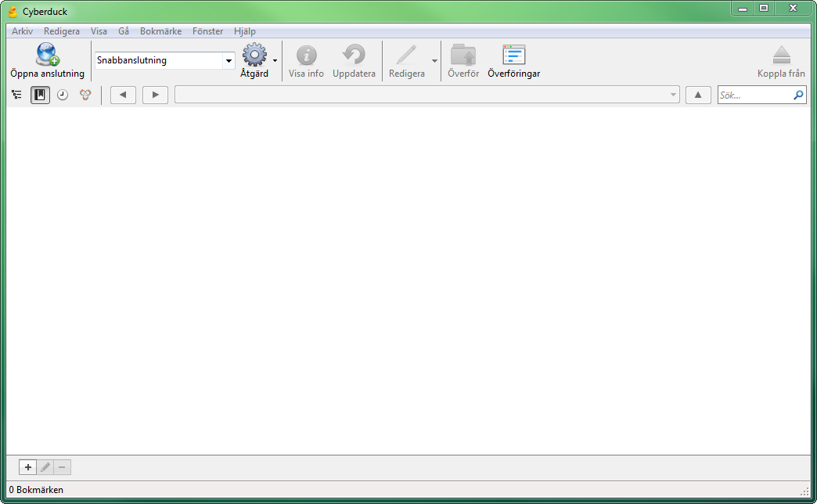Open the Redigera menu in menu bar
817x504 pixels.
point(62,31)
